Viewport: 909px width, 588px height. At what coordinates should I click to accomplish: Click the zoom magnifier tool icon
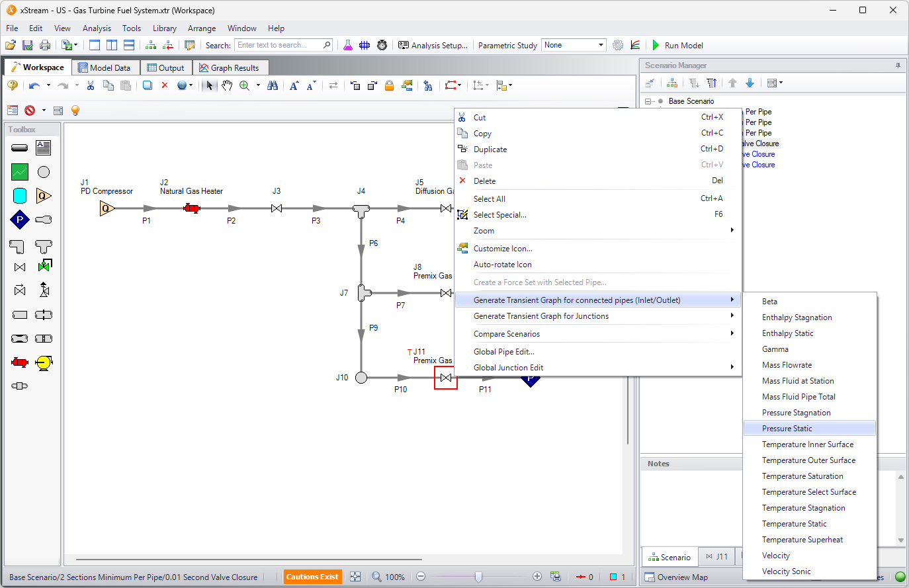click(245, 85)
